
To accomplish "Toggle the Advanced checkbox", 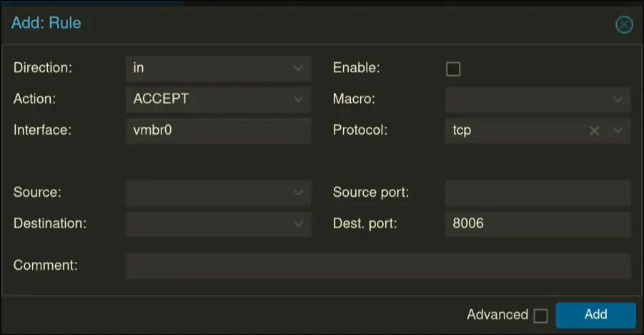I will 540,316.
